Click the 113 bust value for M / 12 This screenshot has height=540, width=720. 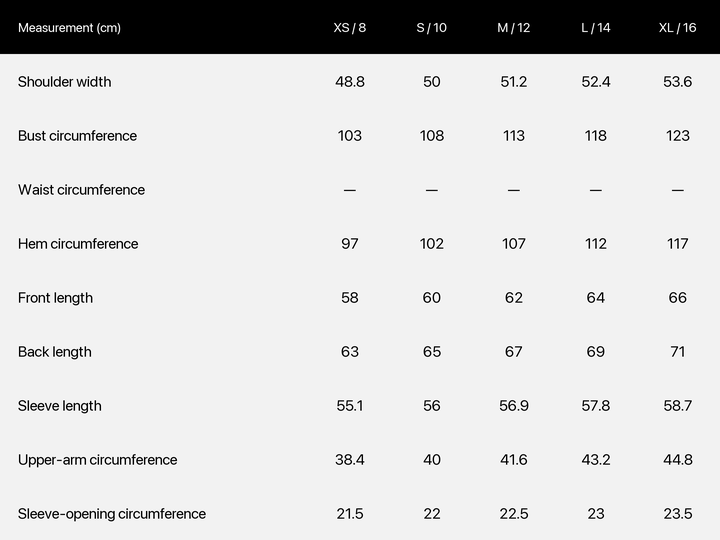pos(513,136)
